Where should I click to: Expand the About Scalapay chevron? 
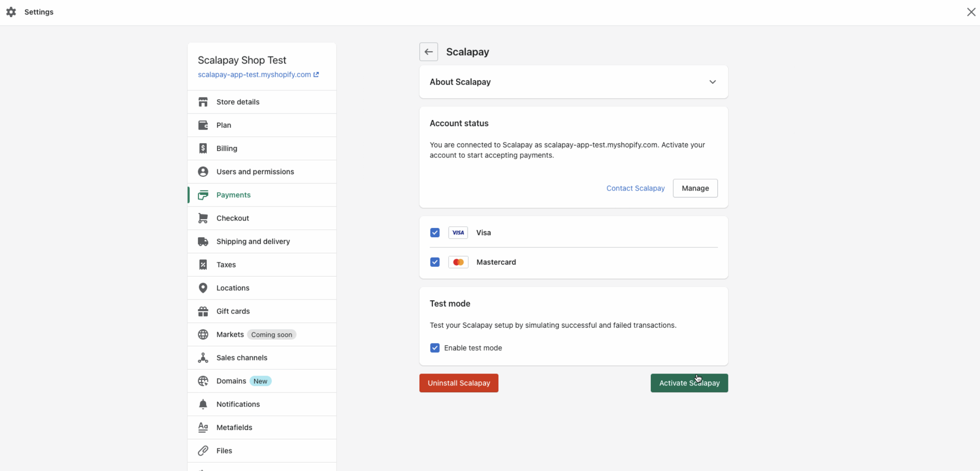713,82
